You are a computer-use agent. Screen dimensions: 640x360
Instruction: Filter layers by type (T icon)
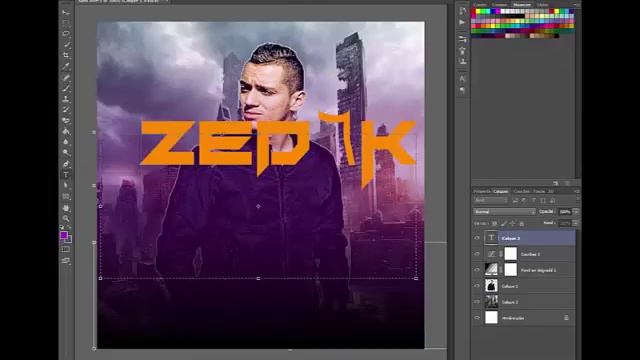[x=533, y=200]
